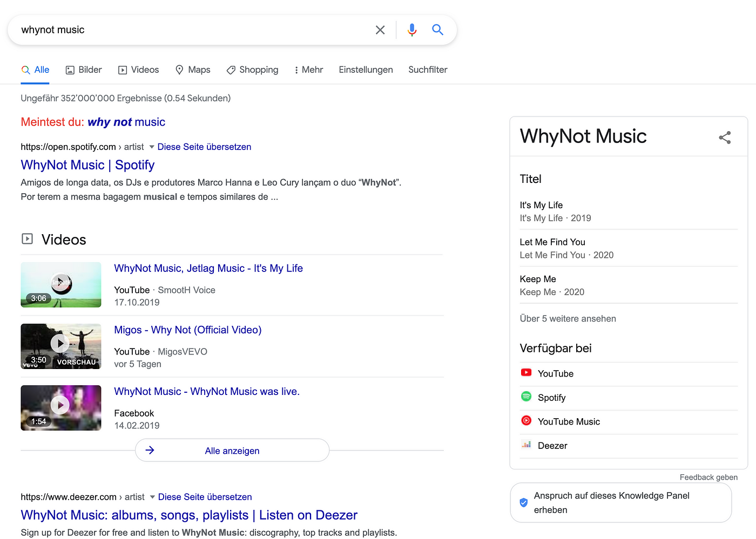This screenshot has width=756, height=539.
Task: Click the Deezer logo icon
Action: (x=526, y=445)
